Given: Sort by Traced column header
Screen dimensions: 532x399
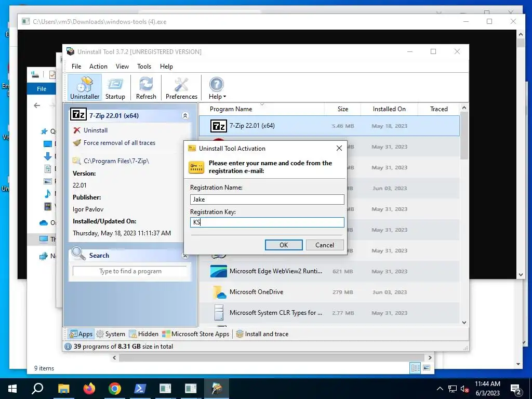Looking at the screenshot, I should (438, 109).
